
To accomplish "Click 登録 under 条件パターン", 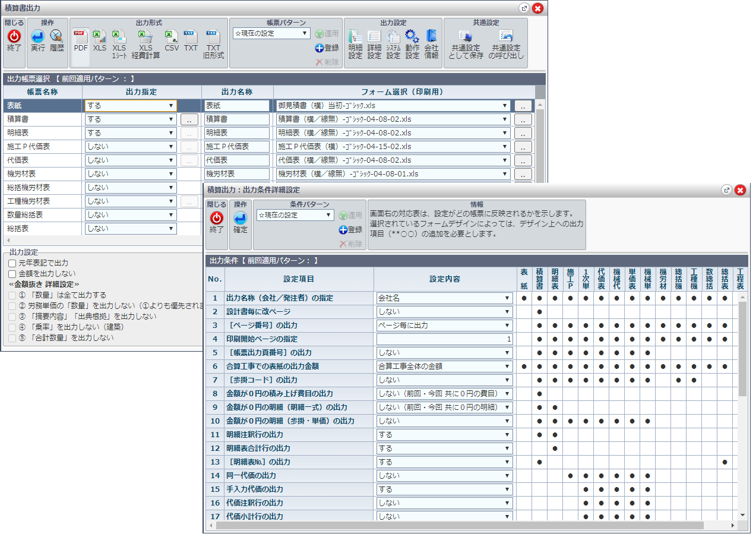I will [350, 230].
